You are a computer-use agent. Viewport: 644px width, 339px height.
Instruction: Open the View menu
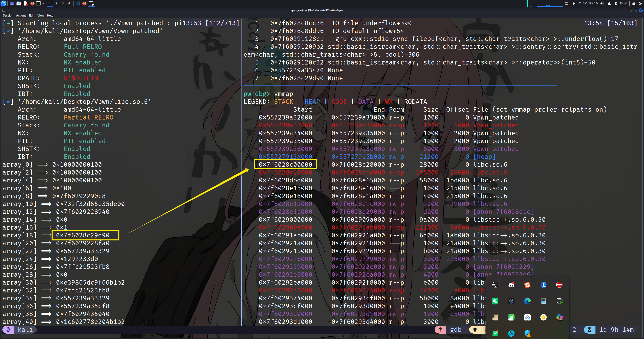tap(41, 16)
